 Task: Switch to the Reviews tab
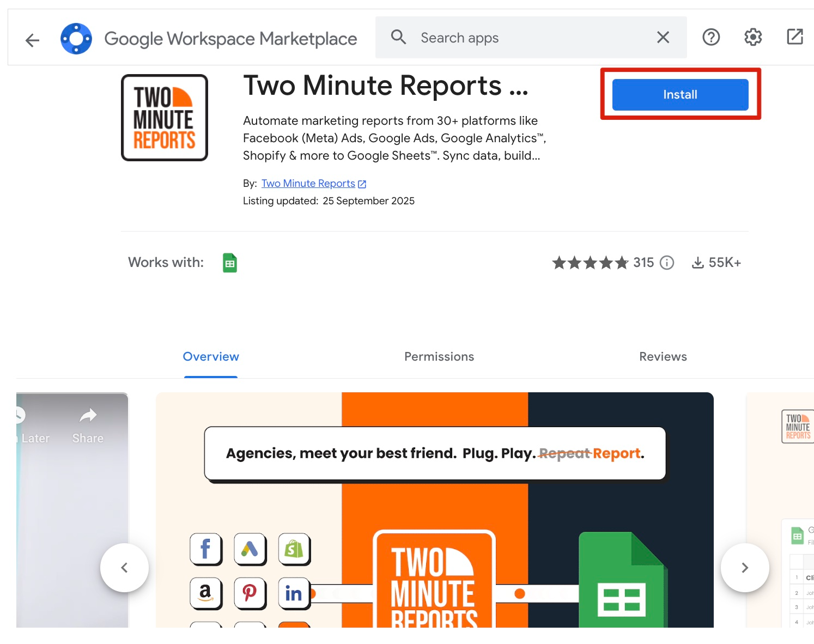click(663, 357)
